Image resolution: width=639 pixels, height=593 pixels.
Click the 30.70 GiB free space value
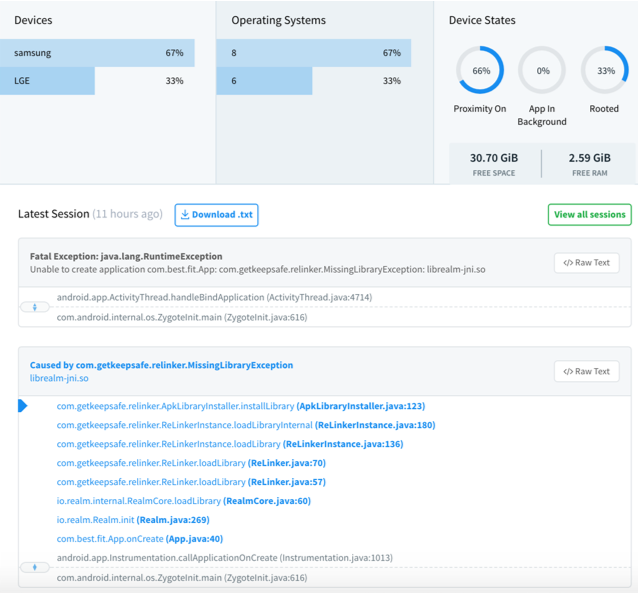coord(494,158)
